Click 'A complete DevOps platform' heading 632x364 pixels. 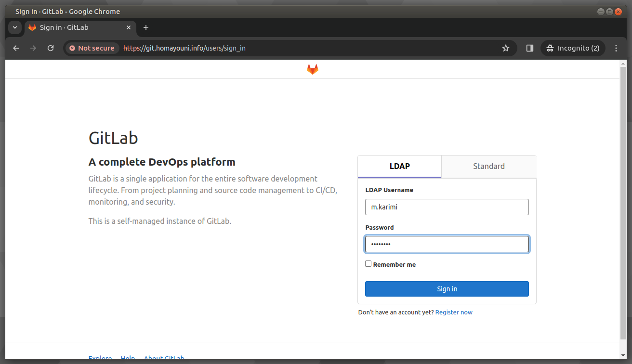[x=162, y=162]
